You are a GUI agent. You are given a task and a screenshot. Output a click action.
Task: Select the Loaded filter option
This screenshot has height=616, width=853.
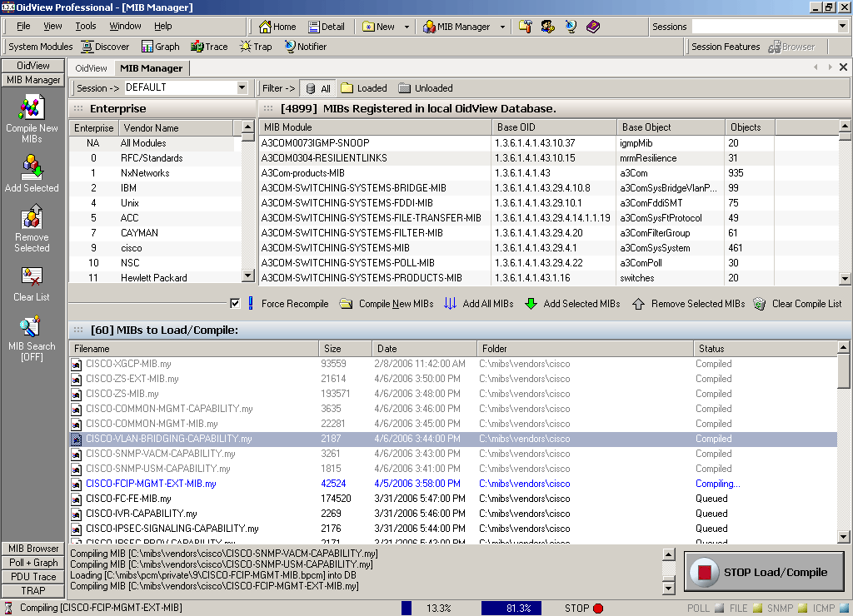[x=363, y=88]
